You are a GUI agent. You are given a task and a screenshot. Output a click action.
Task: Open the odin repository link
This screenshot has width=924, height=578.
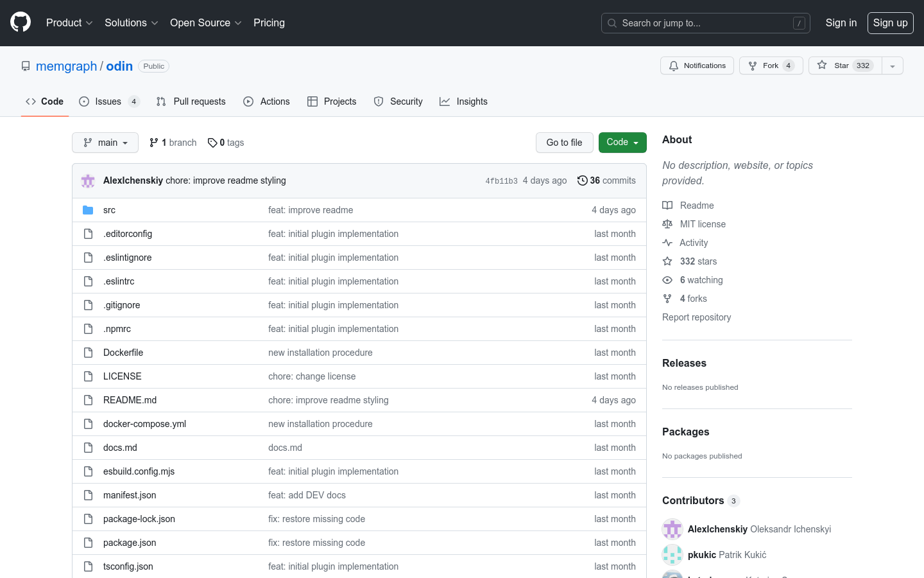[119, 66]
